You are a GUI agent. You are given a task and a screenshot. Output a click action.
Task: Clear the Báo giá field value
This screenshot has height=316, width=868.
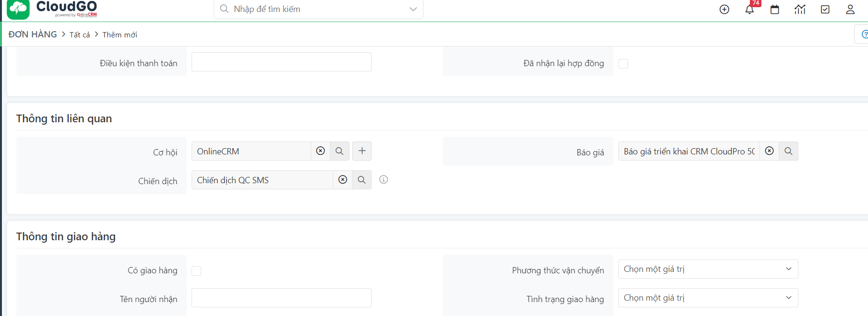(x=770, y=151)
